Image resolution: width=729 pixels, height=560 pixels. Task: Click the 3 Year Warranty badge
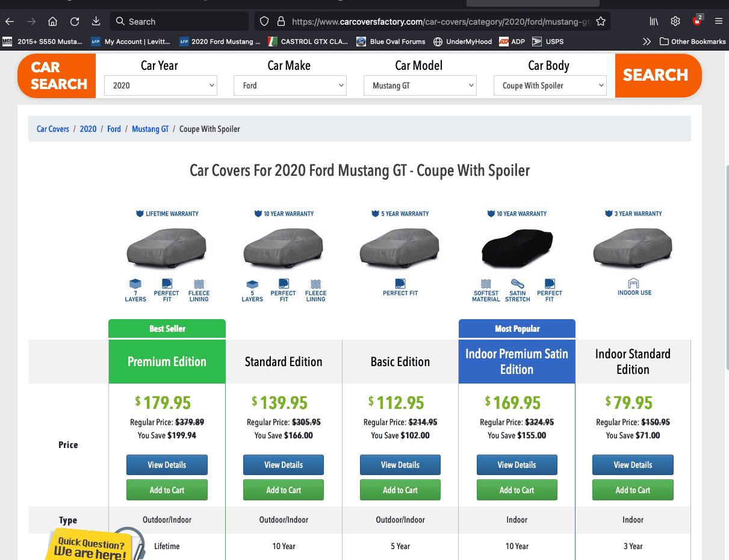(x=633, y=213)
